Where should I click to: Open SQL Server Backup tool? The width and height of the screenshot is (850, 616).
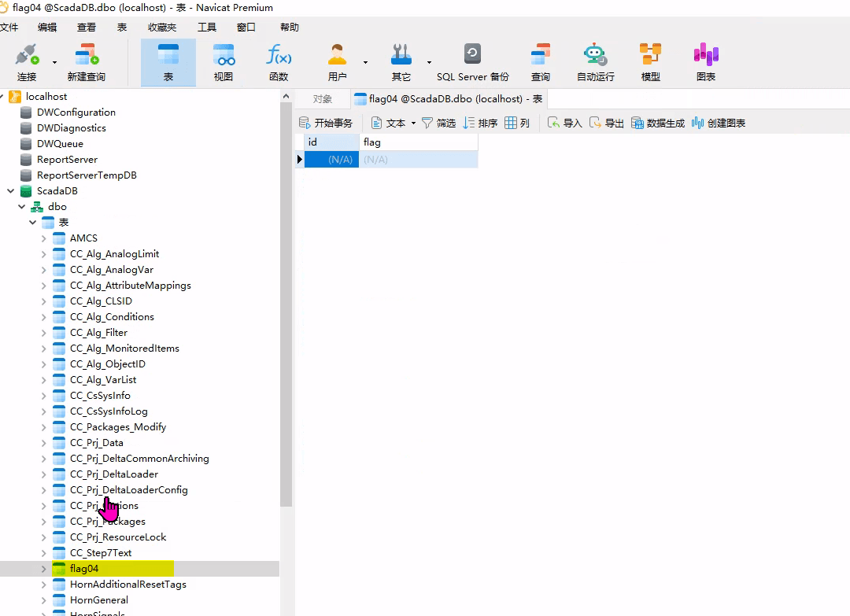pyautogui.click(x=472, y=55)
